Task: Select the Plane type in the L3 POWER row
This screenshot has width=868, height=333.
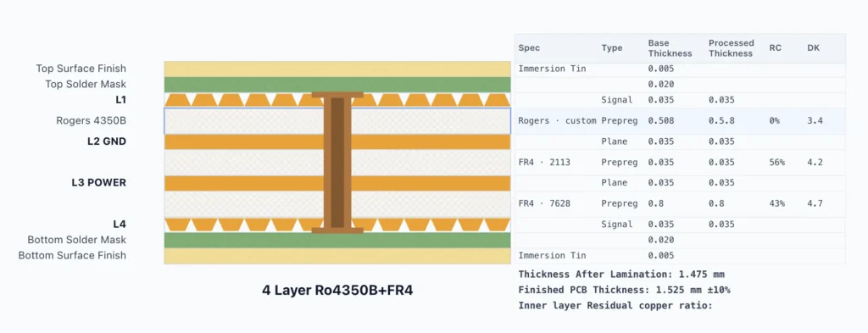Action: [x=615, y=182]
